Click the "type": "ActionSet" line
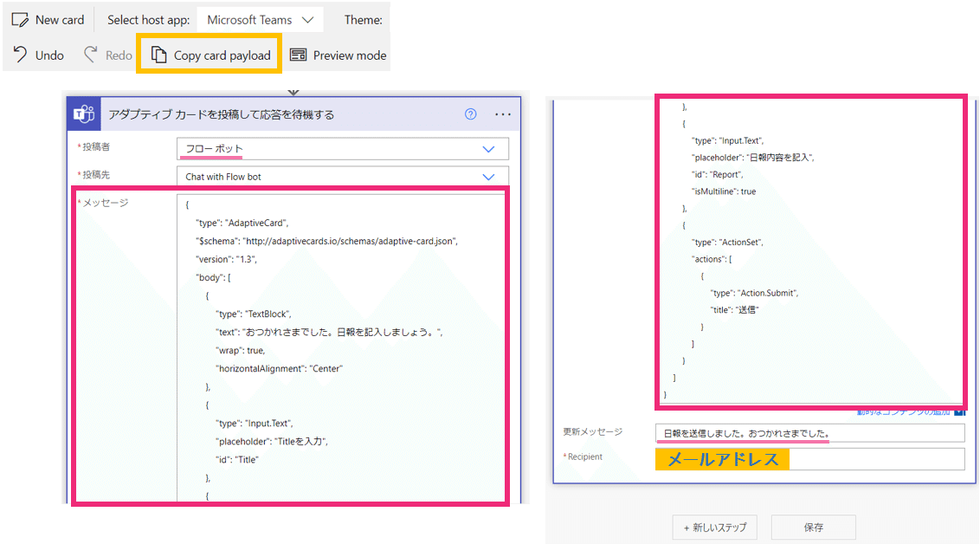The width and height of the screenshot is (980, 544). (x=727, y=242)
